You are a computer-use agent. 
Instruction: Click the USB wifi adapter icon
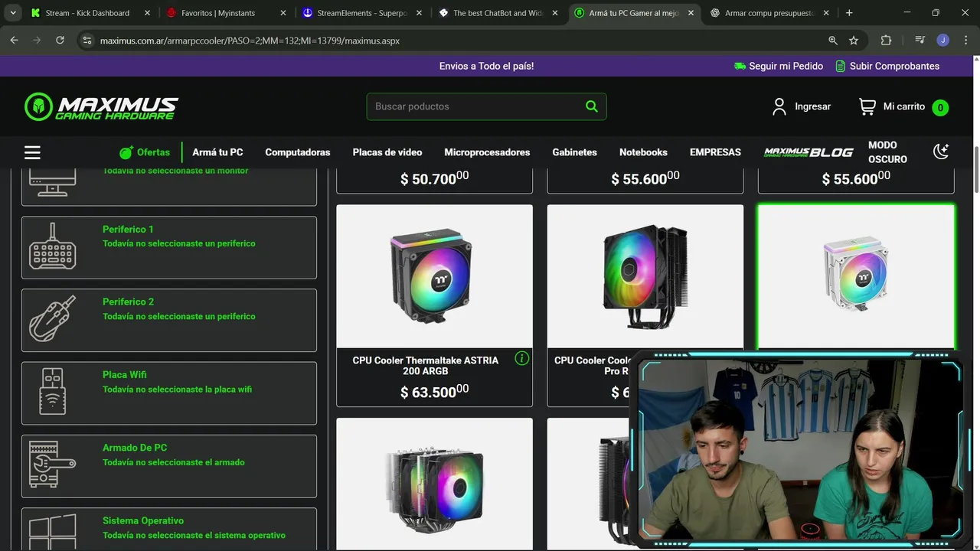click(53, 391)
